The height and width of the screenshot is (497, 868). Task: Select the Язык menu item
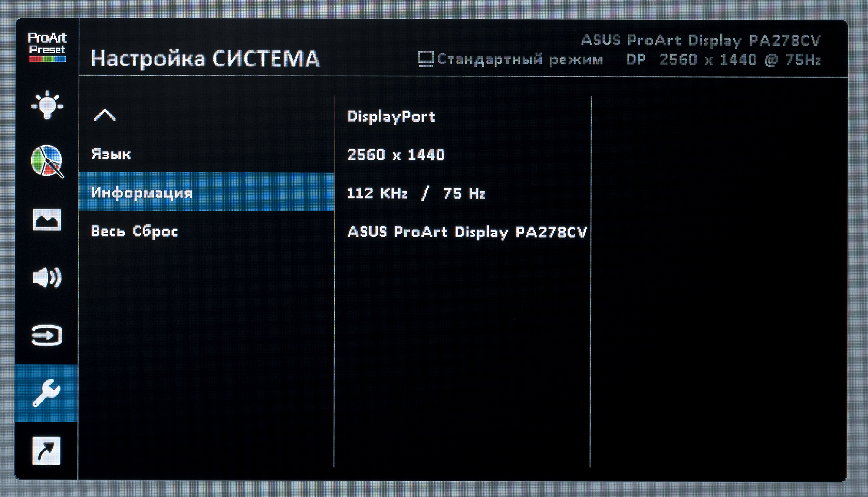tap(111, 155)
